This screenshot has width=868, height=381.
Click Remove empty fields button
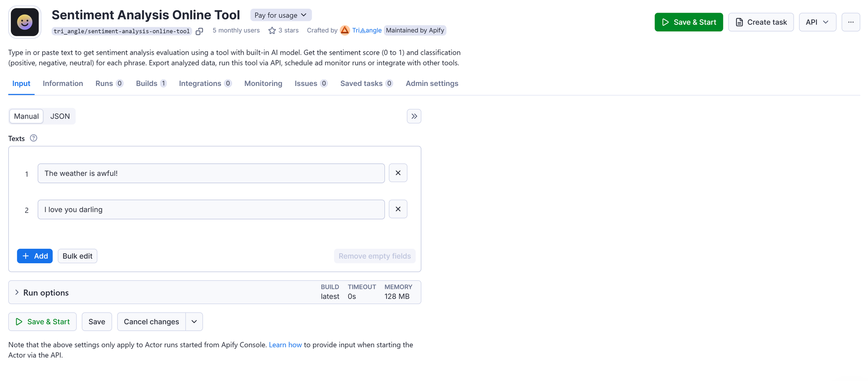point(375,256)
